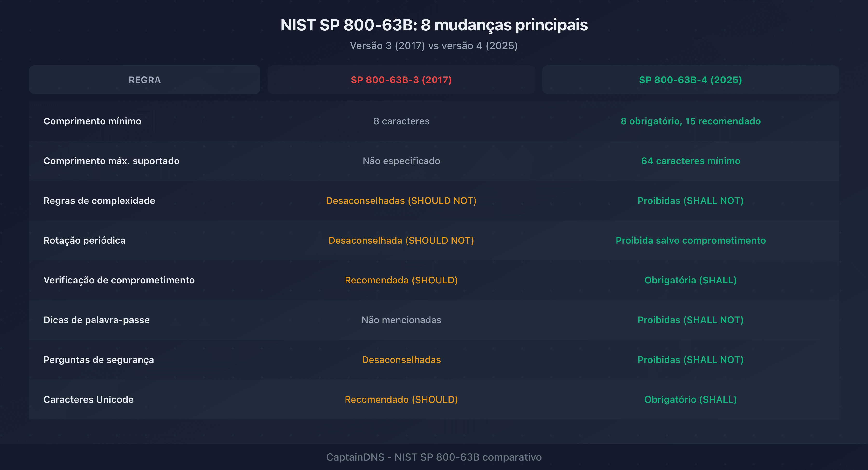
Task: Click 'Verificação de comprometimento' row label
Action: pos(119,280)
